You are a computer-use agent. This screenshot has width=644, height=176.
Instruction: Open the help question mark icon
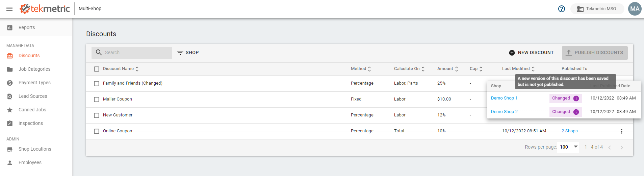tap(562, 9)
